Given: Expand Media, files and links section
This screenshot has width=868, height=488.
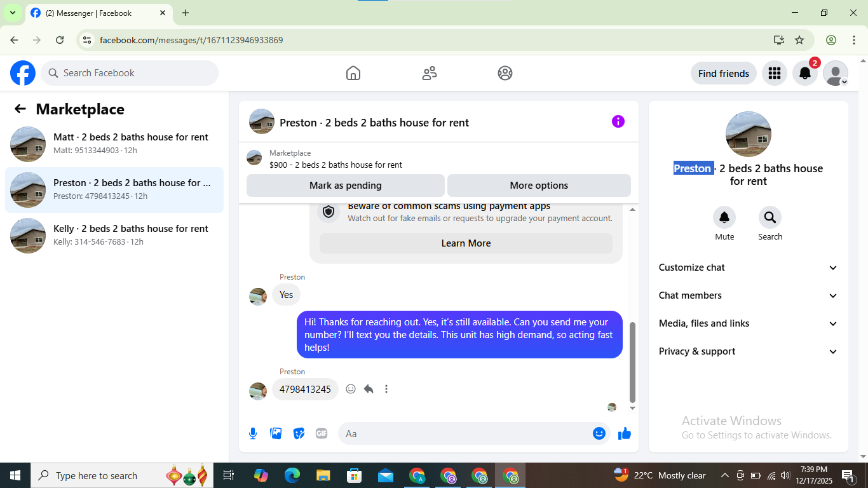Looking at the screenshot, I should [x=749, y=323].
